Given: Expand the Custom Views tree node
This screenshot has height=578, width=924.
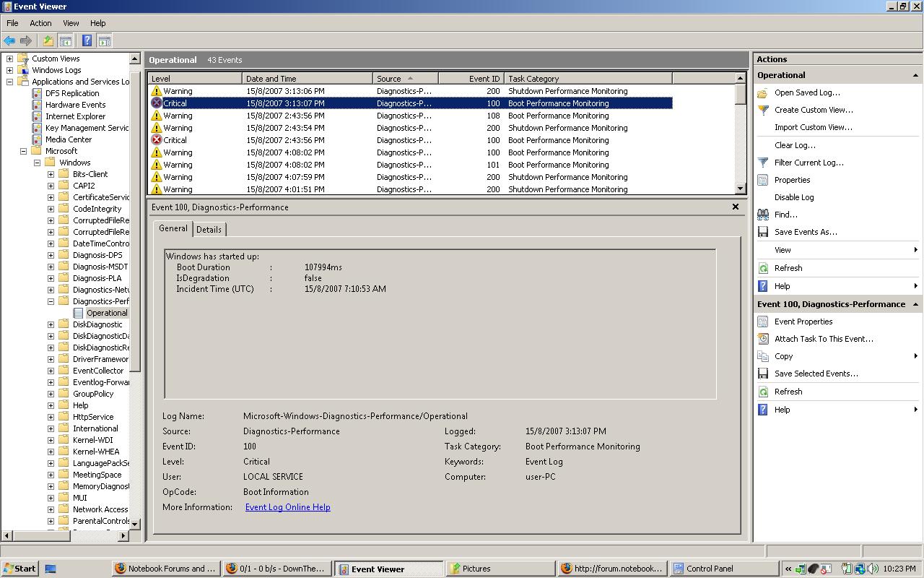Looking at the screenshot, I should (9, 59).
